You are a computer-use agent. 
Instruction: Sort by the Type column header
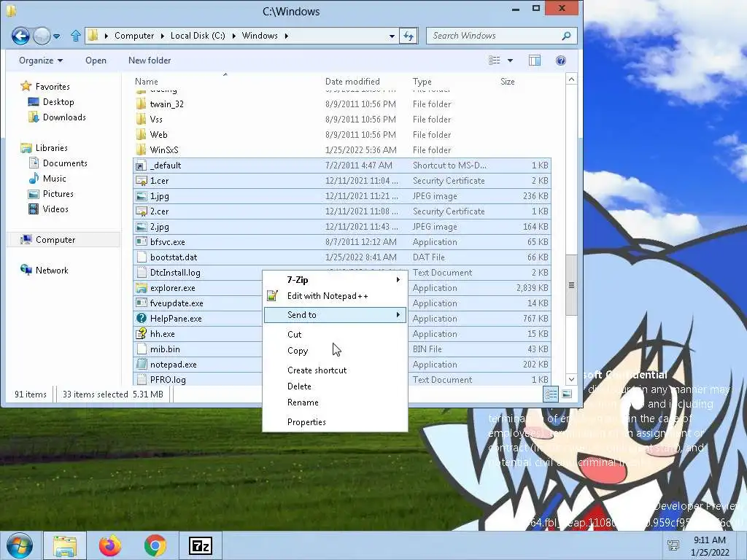(x=422, y=82)
